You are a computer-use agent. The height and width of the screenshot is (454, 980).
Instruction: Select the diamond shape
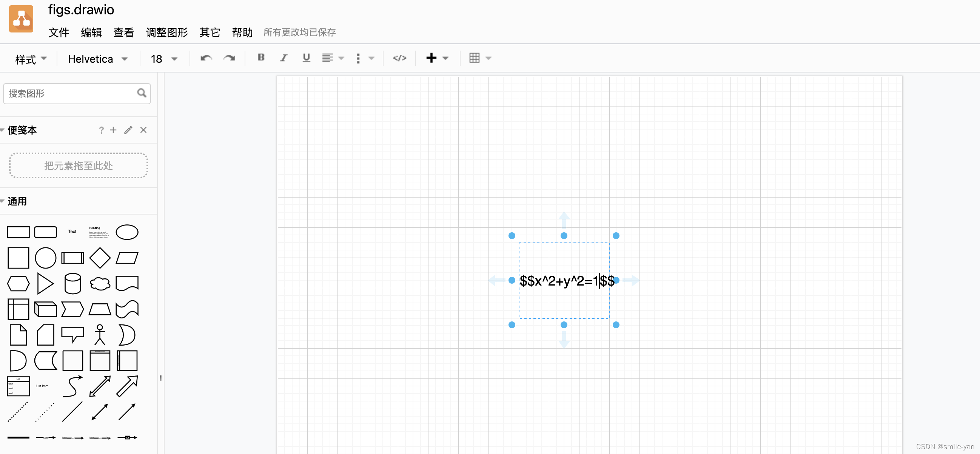click(x=100, y=258)
